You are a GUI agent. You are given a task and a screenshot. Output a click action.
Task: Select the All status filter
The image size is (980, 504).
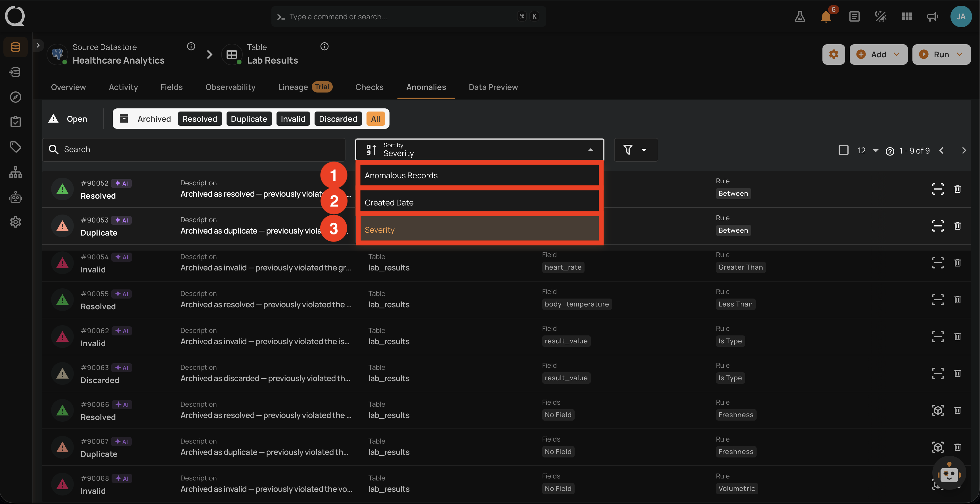tap(376, 119)
